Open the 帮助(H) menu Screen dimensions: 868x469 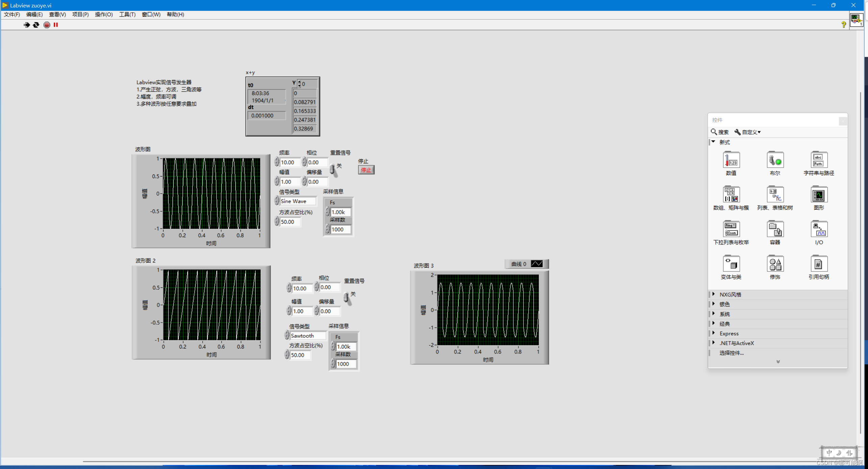coord(175,15)
